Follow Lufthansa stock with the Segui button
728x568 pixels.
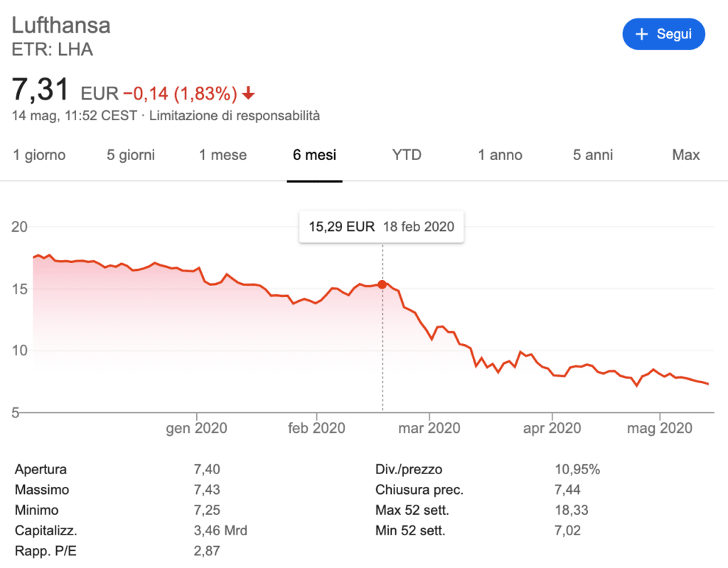click(663, 34)
